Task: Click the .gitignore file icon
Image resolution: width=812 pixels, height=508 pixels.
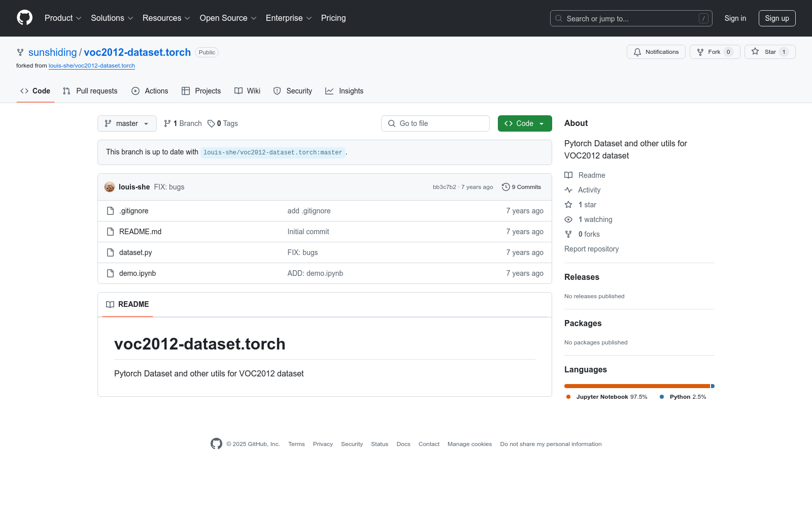Action: point(110,211)
